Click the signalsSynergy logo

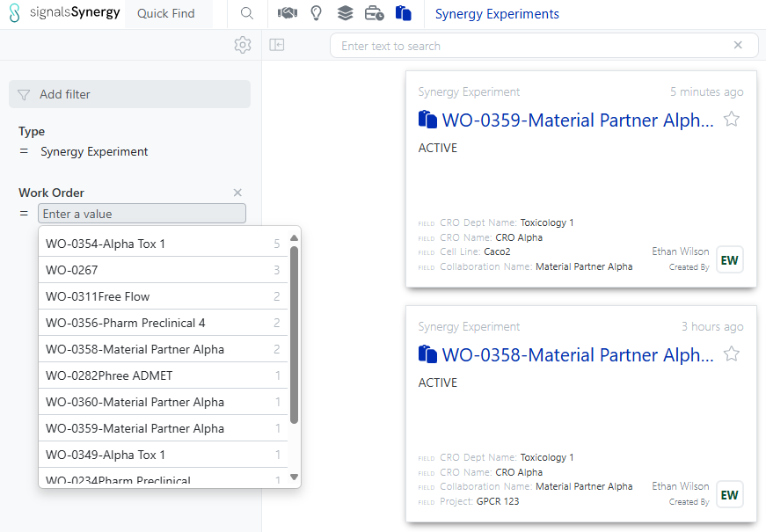coord(64,13)
